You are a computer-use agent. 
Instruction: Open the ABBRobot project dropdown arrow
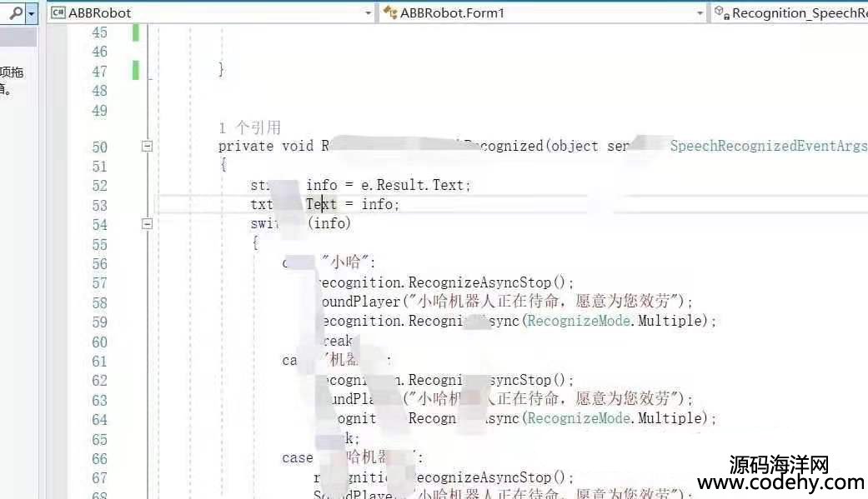tap(369, 13)
